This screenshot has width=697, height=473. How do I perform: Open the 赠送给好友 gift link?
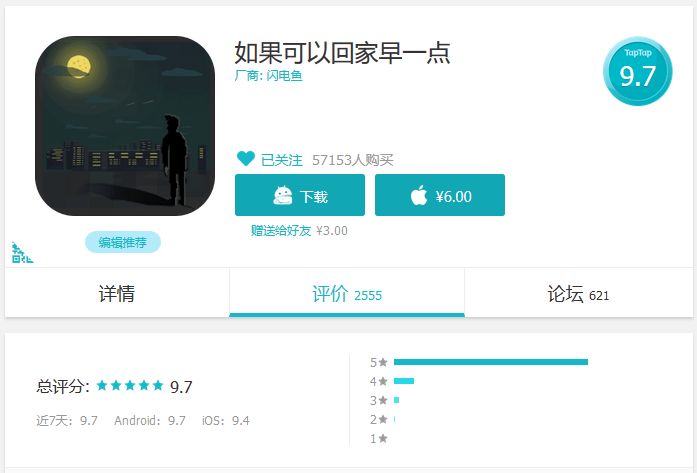[281, 231]
